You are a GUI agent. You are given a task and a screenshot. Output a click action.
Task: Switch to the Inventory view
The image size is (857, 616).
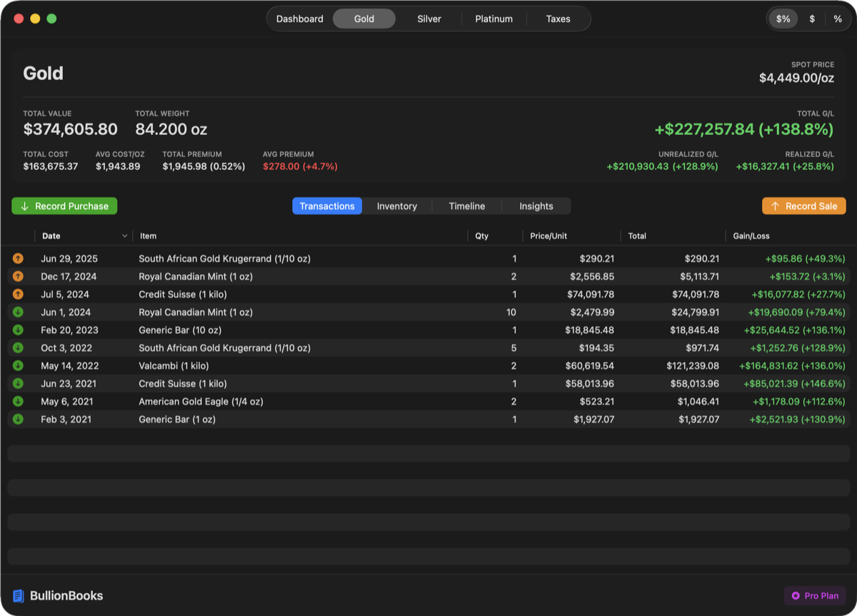pyautogui.click(x=397, y=206)
